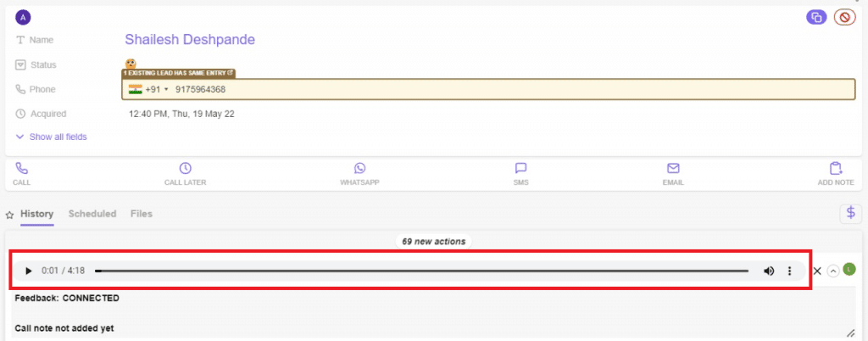
Task: Collapse the call entry with chevron up
Action: point(833,271)
